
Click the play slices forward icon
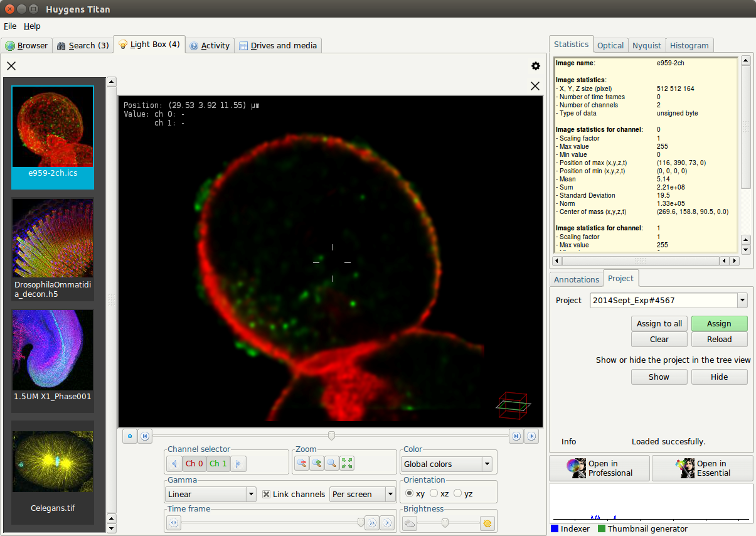531,436
